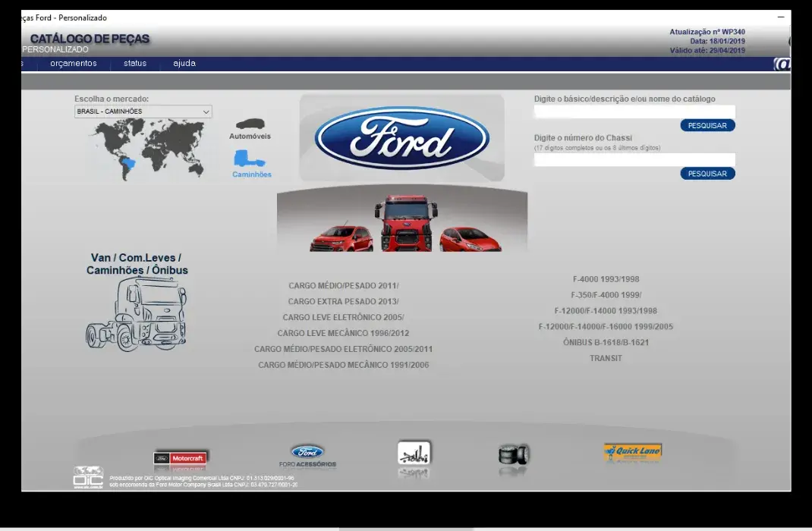
Task: Open TRANSIT catalog
Action: (x=606, y=358)
